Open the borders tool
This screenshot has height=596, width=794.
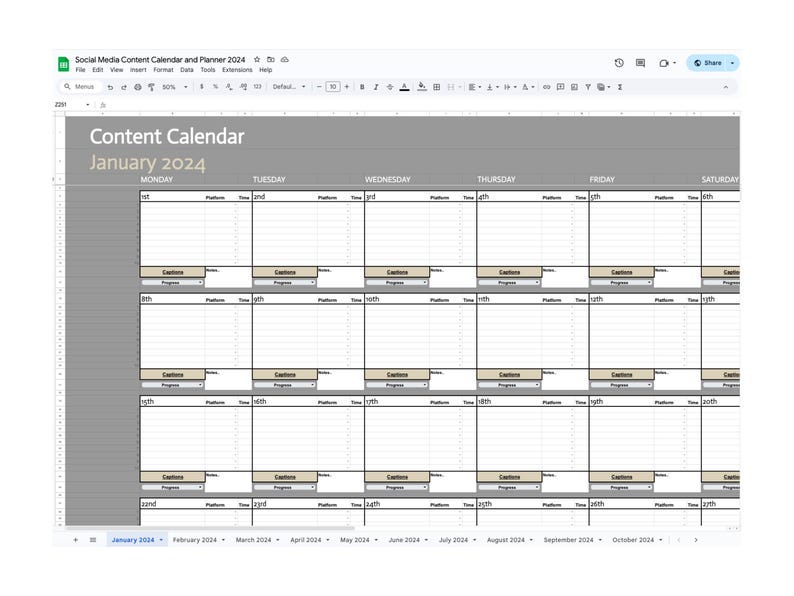(x=436, y=87)
